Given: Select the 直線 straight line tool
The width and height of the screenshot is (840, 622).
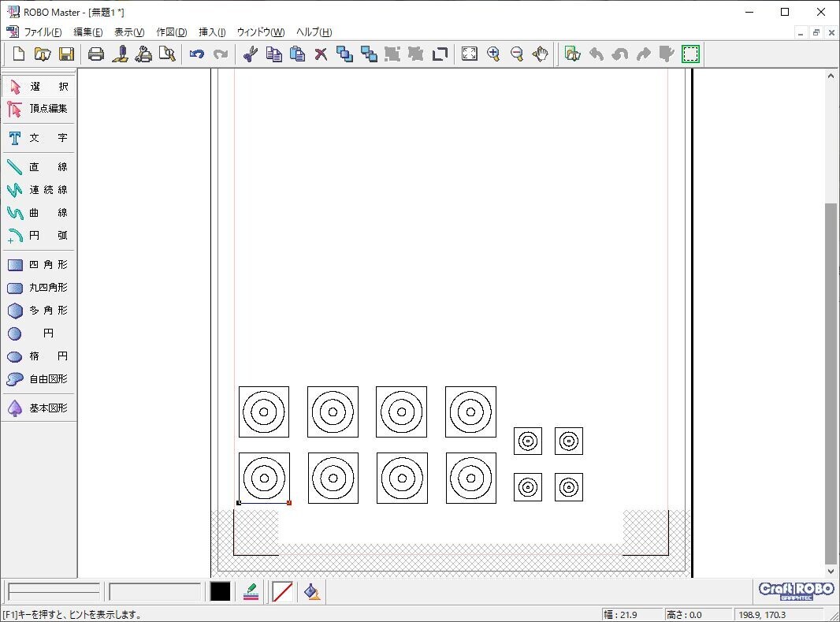Looking at the screenshot, I should pos(39,166).
